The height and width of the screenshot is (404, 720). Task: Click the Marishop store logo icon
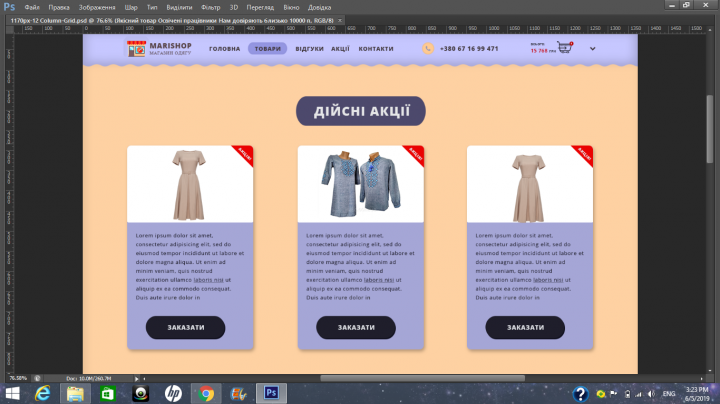(136, 49)
